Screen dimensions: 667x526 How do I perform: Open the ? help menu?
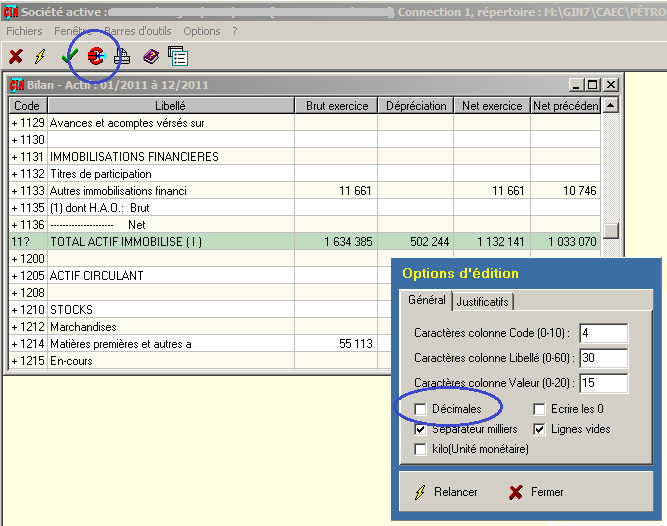click(x=235, y=31)
